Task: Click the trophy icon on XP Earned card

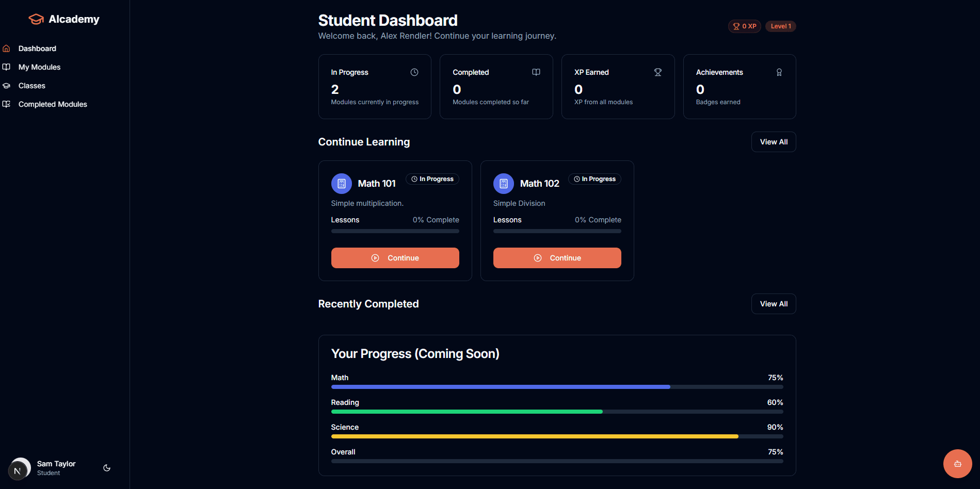Action: coord(657,72)
